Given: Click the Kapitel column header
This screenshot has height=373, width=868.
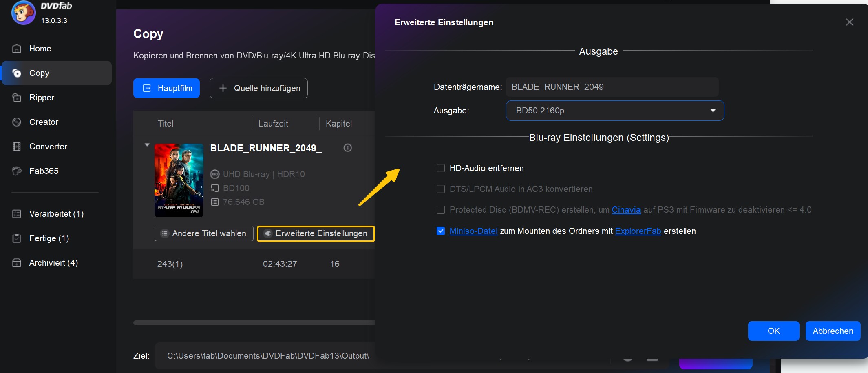Looking at the screenshot, I should click(x=339, y=124).
